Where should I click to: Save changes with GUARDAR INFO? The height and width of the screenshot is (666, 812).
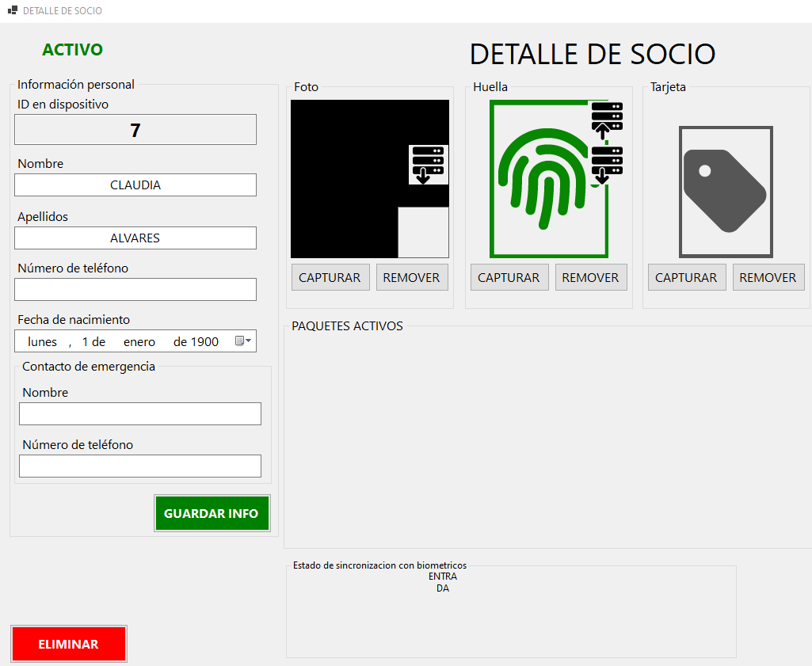click(212, 513)
